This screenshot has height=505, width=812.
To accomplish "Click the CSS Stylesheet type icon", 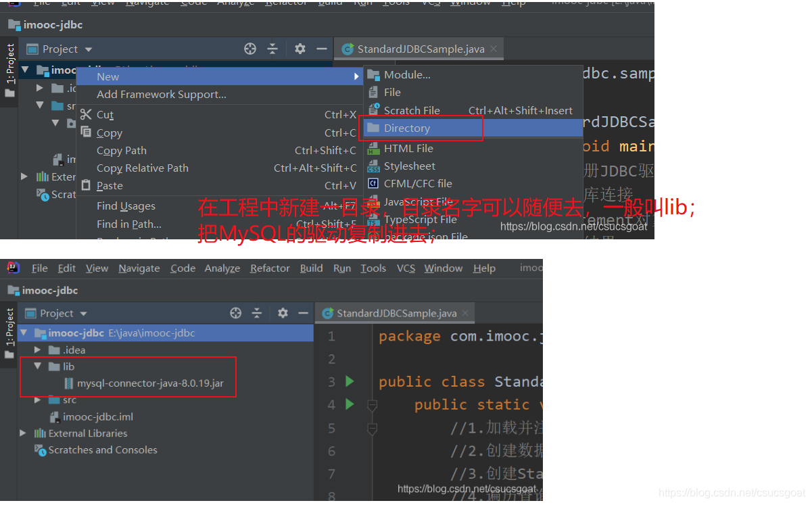I will (x=373, y=166).
